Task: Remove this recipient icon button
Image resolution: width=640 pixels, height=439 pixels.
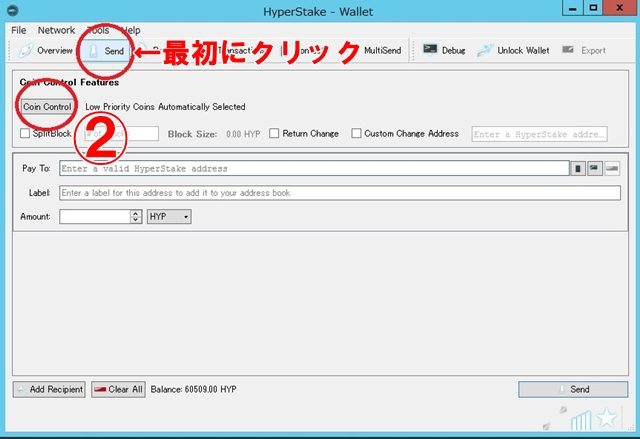Action: [x=612, y=169]
